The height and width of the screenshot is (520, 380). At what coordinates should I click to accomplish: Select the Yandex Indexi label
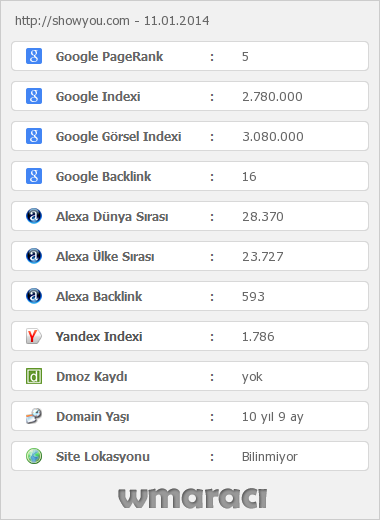99,337
